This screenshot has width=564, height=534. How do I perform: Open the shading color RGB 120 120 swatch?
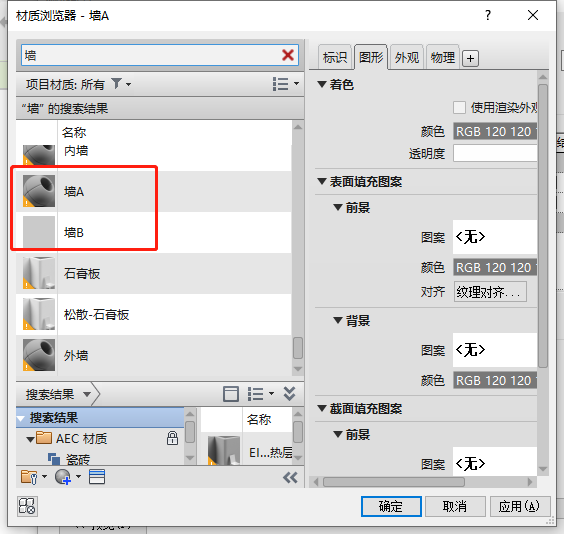[x=495, y=132]
